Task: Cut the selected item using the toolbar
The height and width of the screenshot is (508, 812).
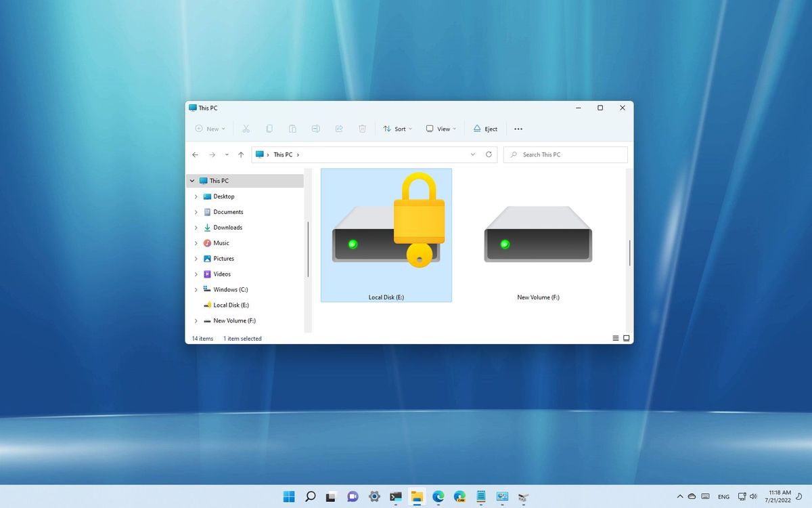Action: click(x=246, y=129)
